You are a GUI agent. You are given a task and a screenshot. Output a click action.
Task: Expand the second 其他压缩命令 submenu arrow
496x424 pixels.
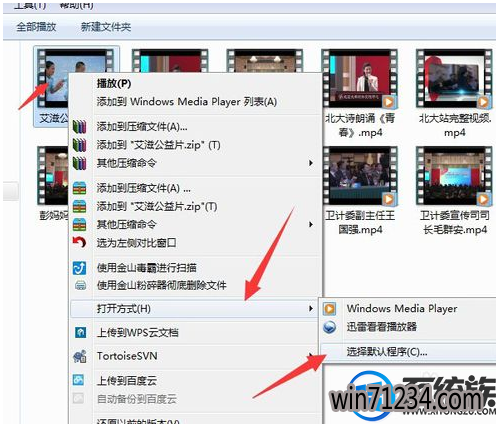(x=311, y=224)
